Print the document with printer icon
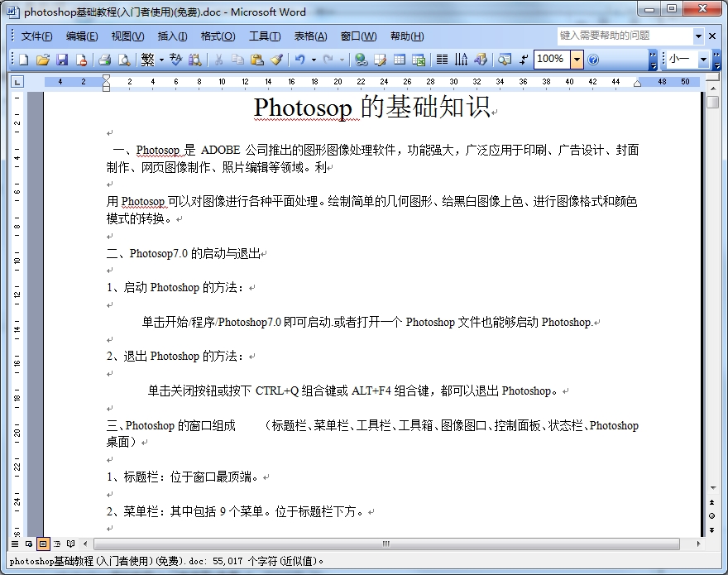Viewport: 728px width, 575px height. pos(105,60)
